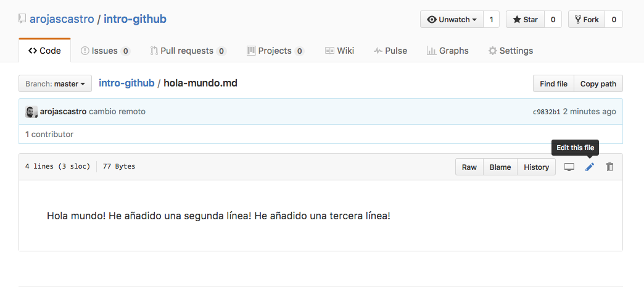Show file History
The width and height of the screenshot is (644, 294).
[536, 167]
